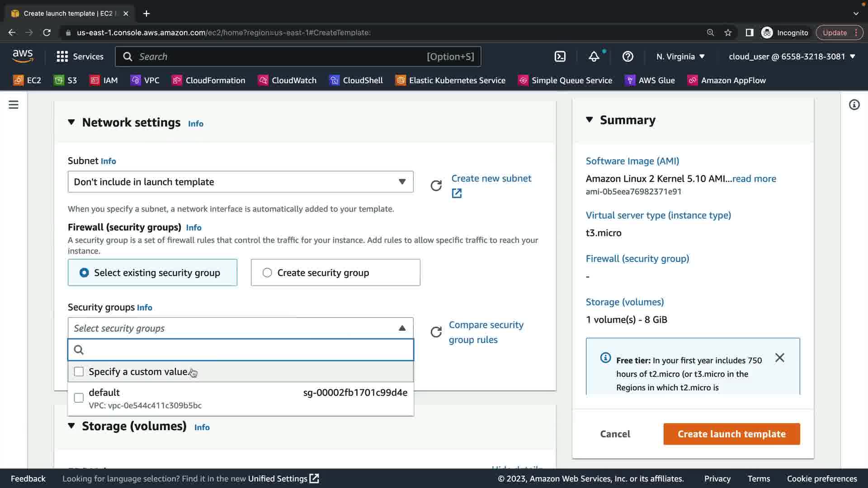This screenshot has width=868, height=488.
Task: Open AWS CloudShell terminal icon
Action: [560, 56]
